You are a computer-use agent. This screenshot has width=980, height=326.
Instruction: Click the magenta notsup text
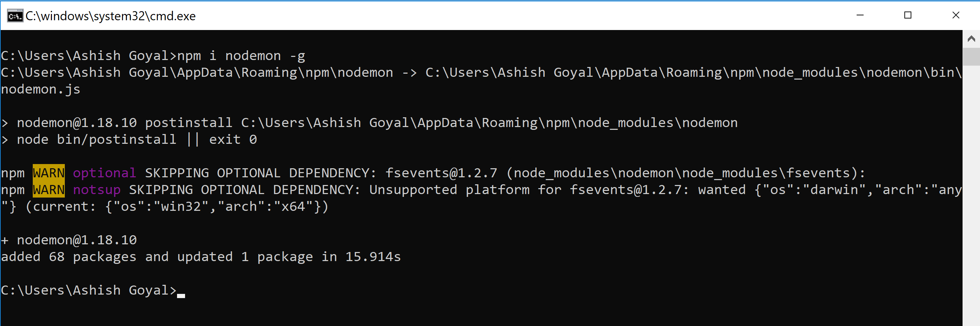pyautogui.click(x=97, y=190)
